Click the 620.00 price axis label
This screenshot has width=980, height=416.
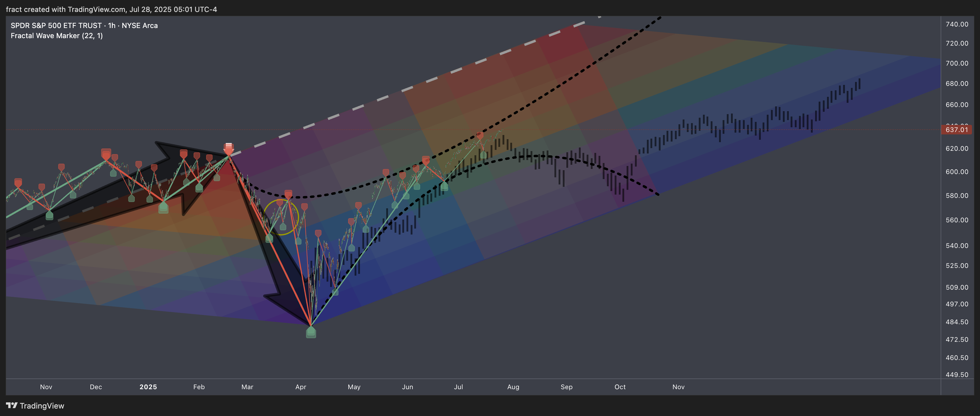(957, 148)
